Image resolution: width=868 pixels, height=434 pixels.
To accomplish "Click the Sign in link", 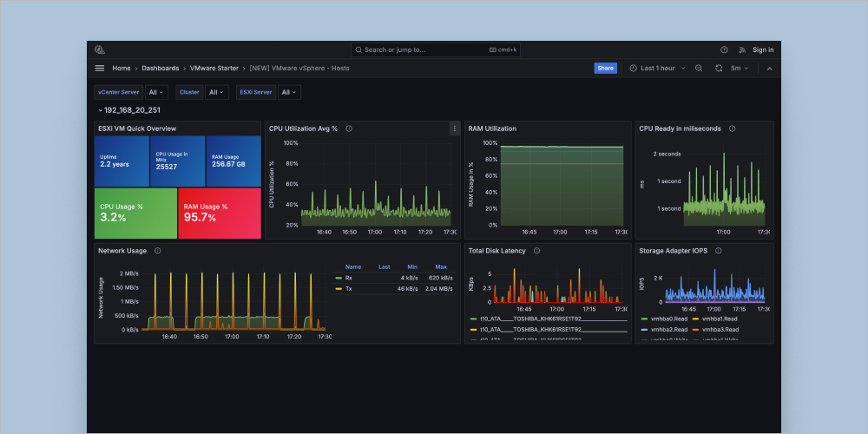I will click(763, 49).
